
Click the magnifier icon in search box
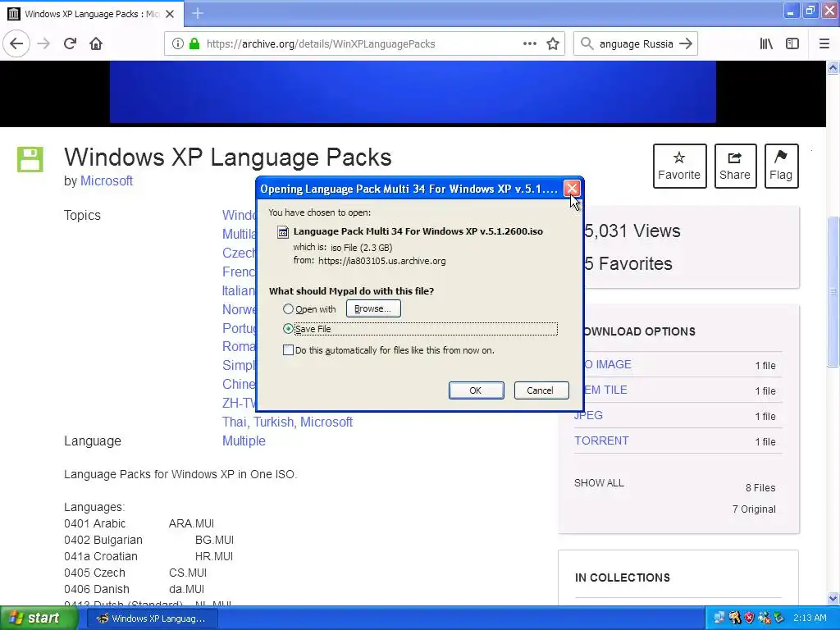tap(587, 44)
